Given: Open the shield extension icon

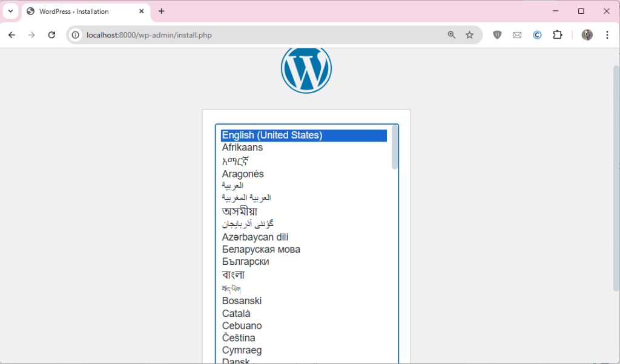Looking at the screenshot, I should click(x=496, y=35).
